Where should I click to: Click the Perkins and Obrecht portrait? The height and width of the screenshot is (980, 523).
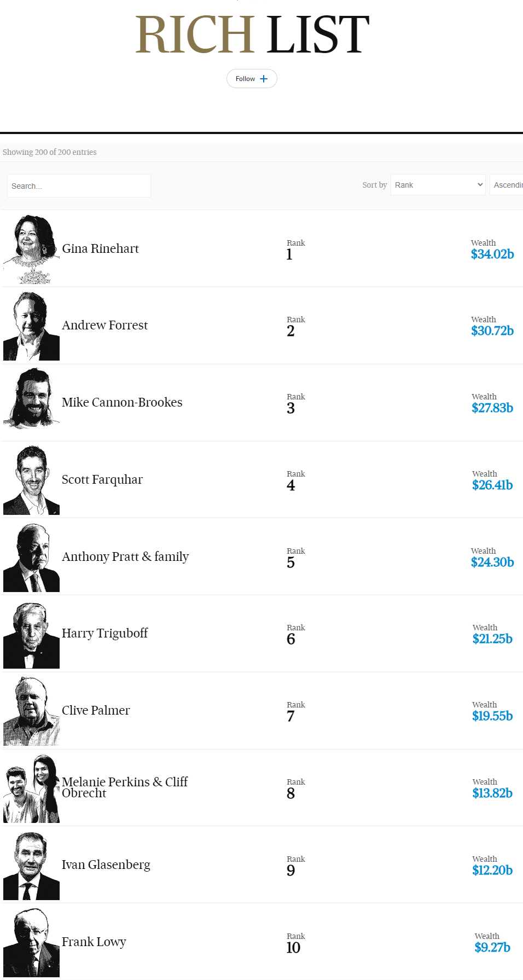point(32,788)
